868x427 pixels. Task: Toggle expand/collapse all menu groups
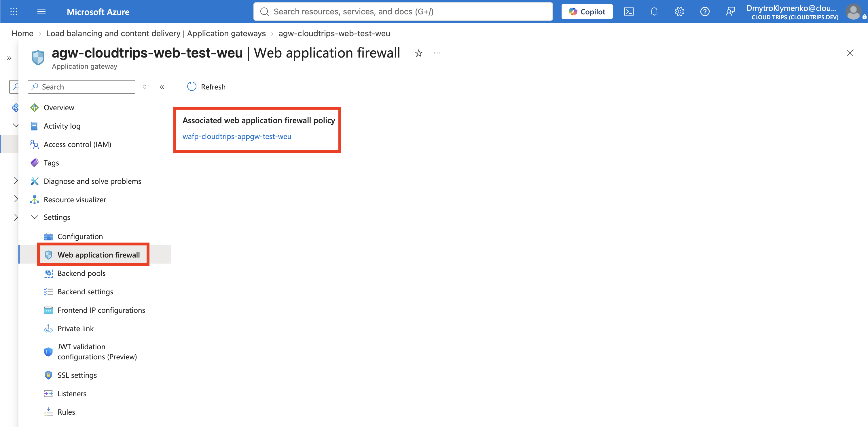pos(145,87)
